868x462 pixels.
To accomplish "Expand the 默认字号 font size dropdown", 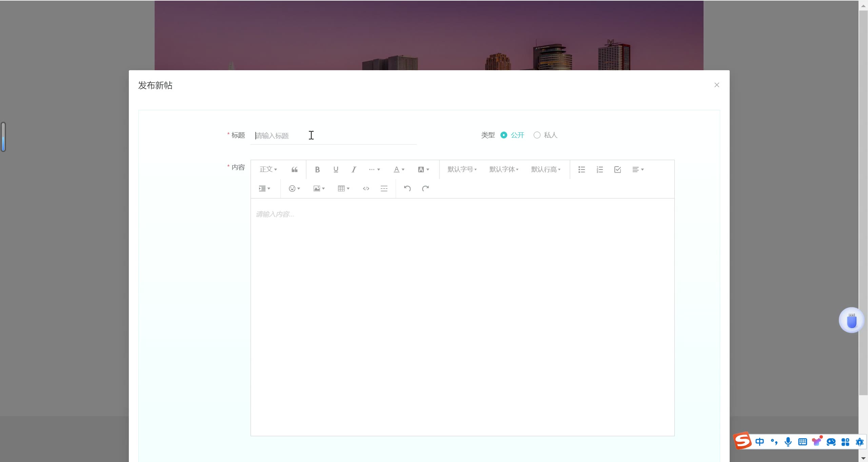I will click(462, 170).
